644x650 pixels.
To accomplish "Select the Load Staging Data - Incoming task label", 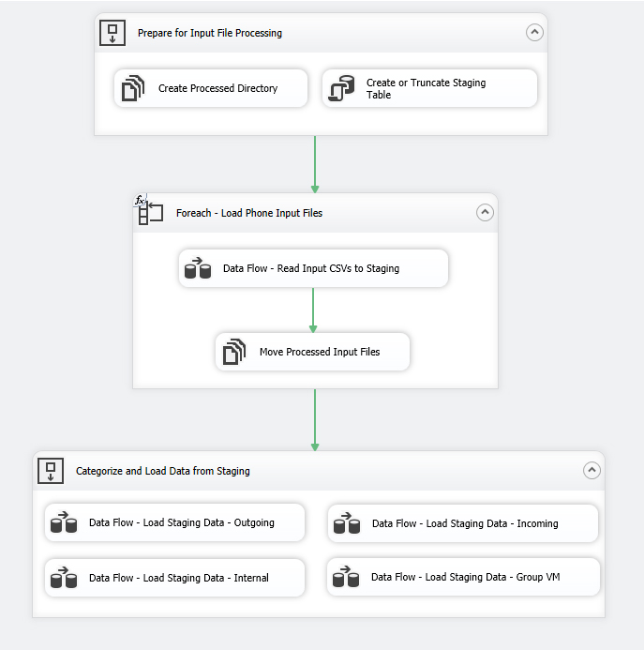I will pos(464,523).
